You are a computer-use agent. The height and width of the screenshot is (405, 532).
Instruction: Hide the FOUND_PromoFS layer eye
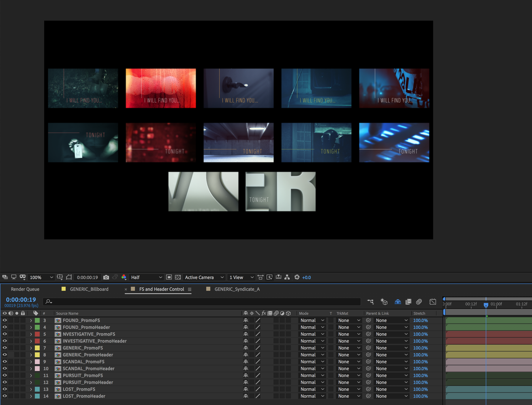[x=5, y=320]
